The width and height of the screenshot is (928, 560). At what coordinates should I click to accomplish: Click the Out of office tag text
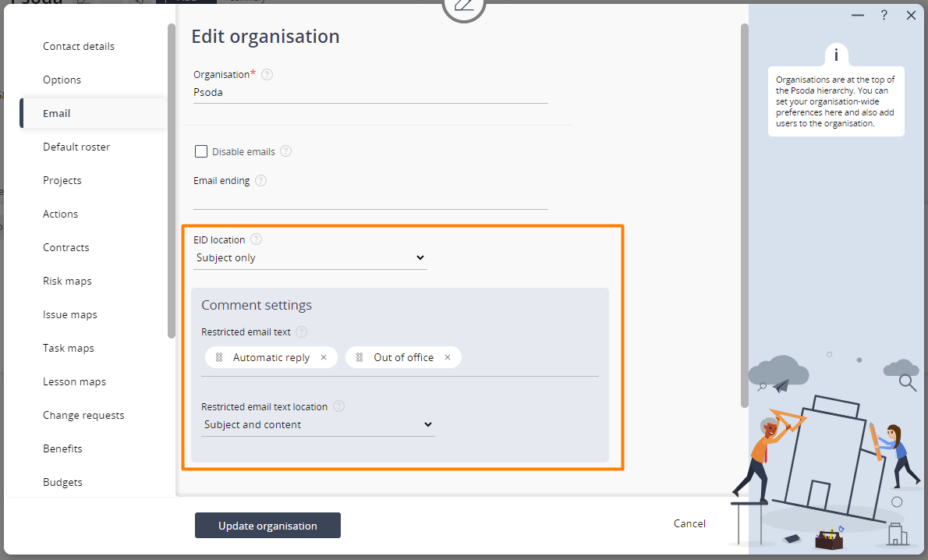click(x=404, y=357)
